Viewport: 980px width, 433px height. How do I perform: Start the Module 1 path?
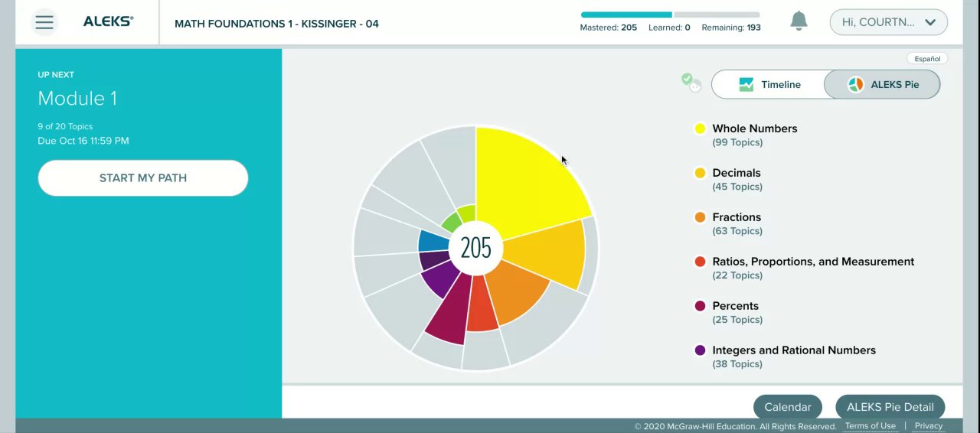[x=143, y=178]
